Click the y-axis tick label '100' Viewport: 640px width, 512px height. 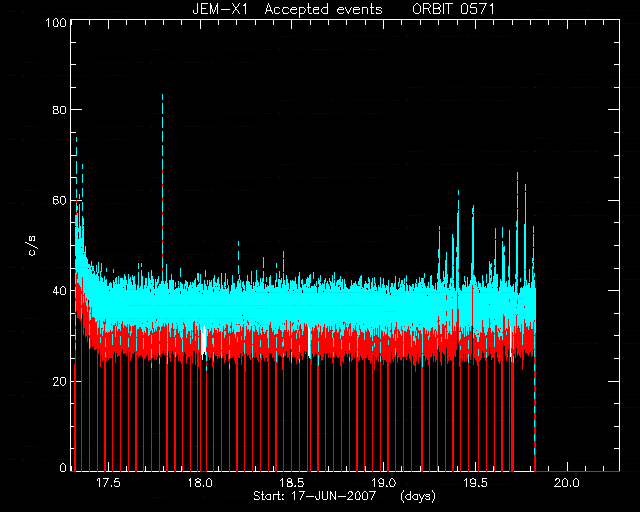click(x=56, y=22)
